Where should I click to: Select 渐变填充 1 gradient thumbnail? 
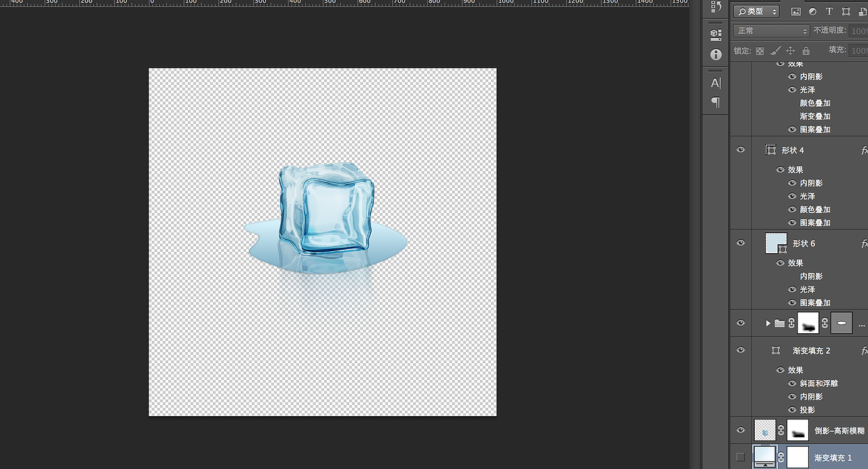pyautogui.click(x=765, y=457)
